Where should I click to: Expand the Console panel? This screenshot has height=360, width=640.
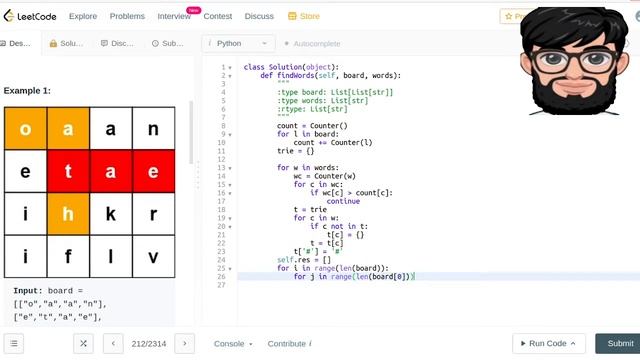[233, 344]
